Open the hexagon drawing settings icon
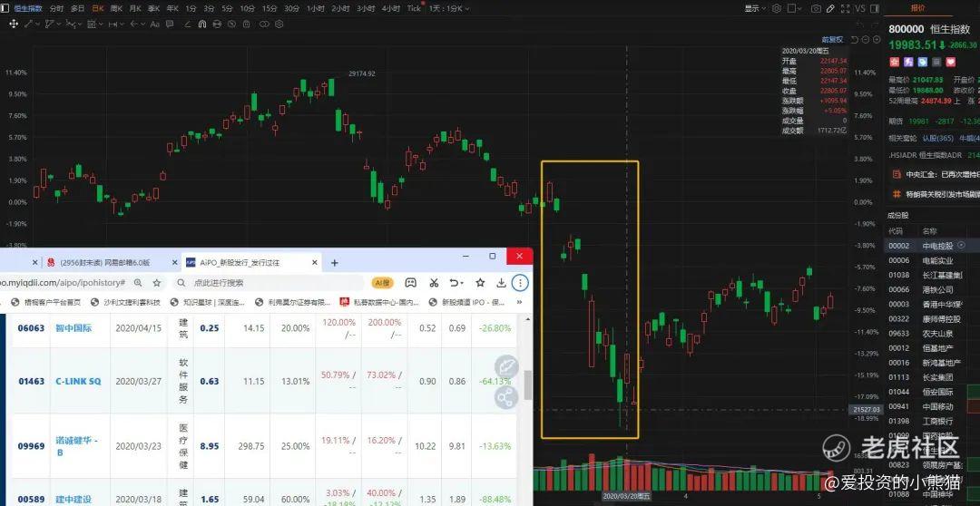 point(279,24)
